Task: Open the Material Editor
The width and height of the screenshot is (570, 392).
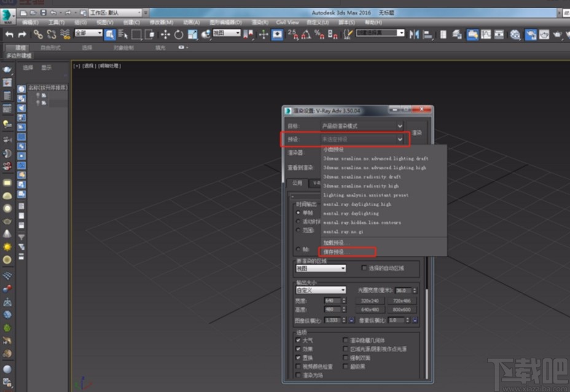Action: pyautogui.click(x=514, y=35)
